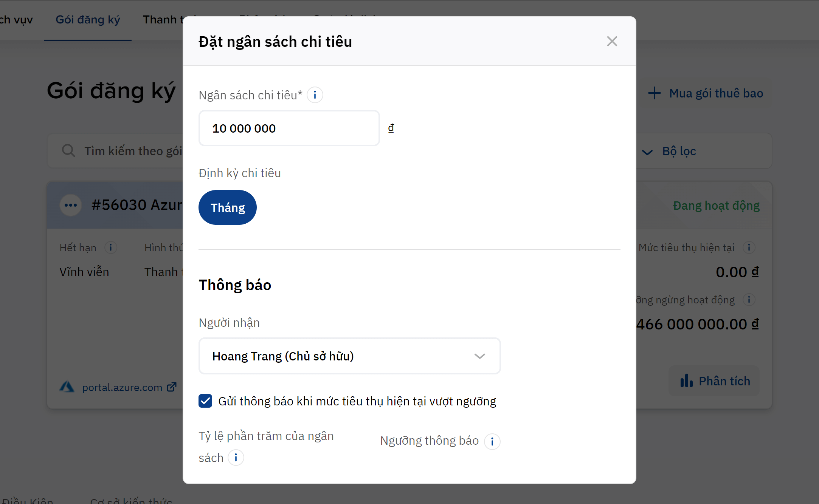Click info icon beside Mức tiêu thụ hiện tại
Viewport: 819px width, 504px height.
pos(749,247)
